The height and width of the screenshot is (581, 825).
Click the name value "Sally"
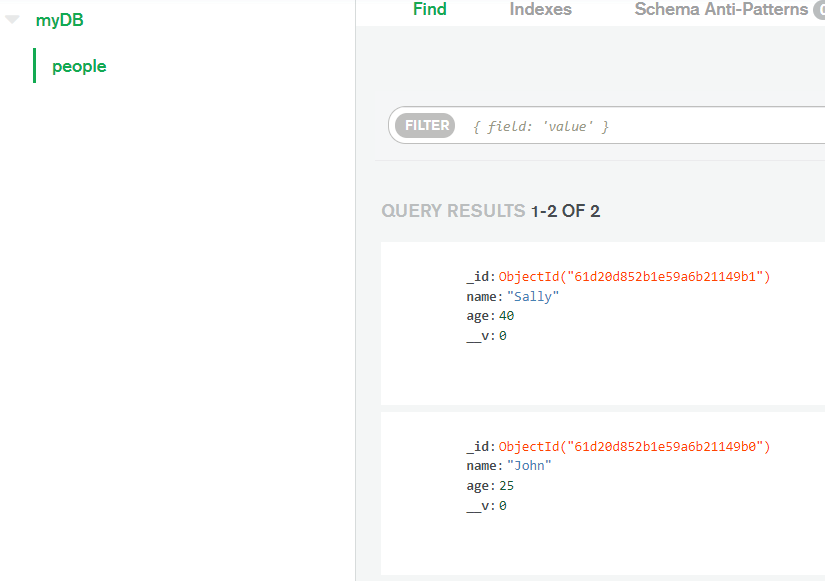(x=532, y=297)
